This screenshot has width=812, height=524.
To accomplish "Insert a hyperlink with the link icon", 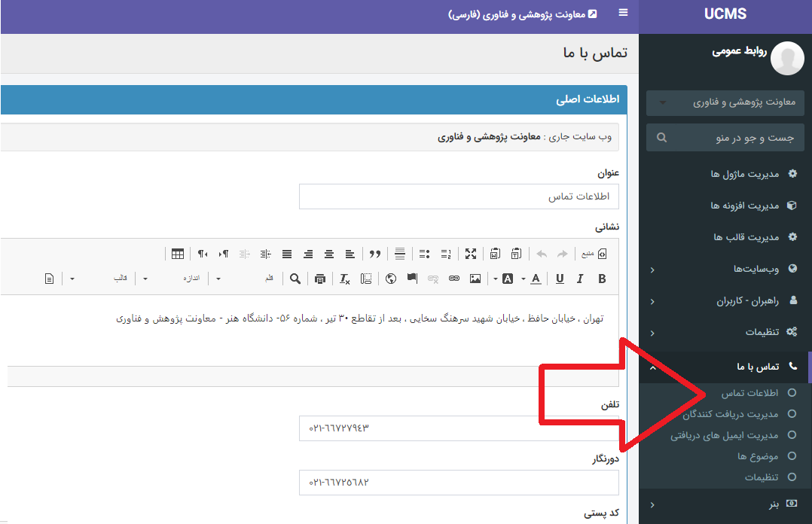I will (x=454, y=279).
